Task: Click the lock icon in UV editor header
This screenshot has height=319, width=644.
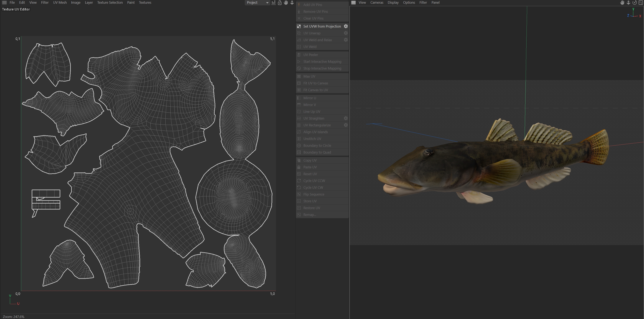Action: pos(279,2)
